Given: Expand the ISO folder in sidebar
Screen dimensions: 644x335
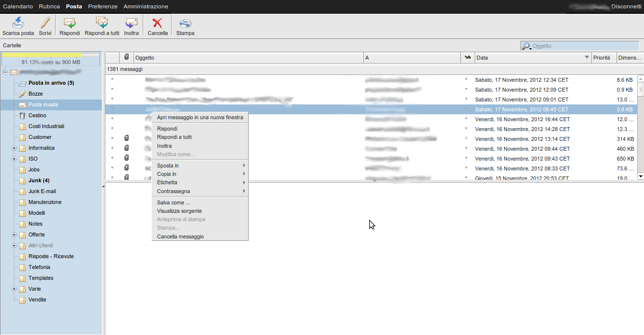Looking at the screenshot, I should pyautogui.click(x=14, y=159).
